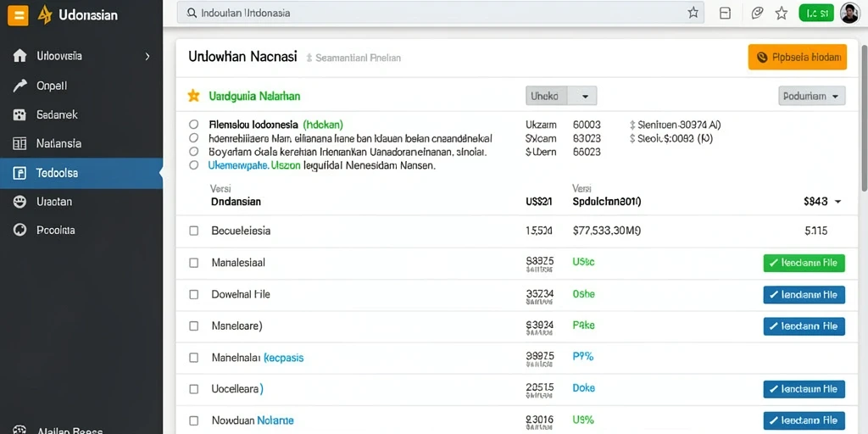
Task: Open the Tedoolsa sidebar item
Action: pyautogui.click(x=81, y=173)
